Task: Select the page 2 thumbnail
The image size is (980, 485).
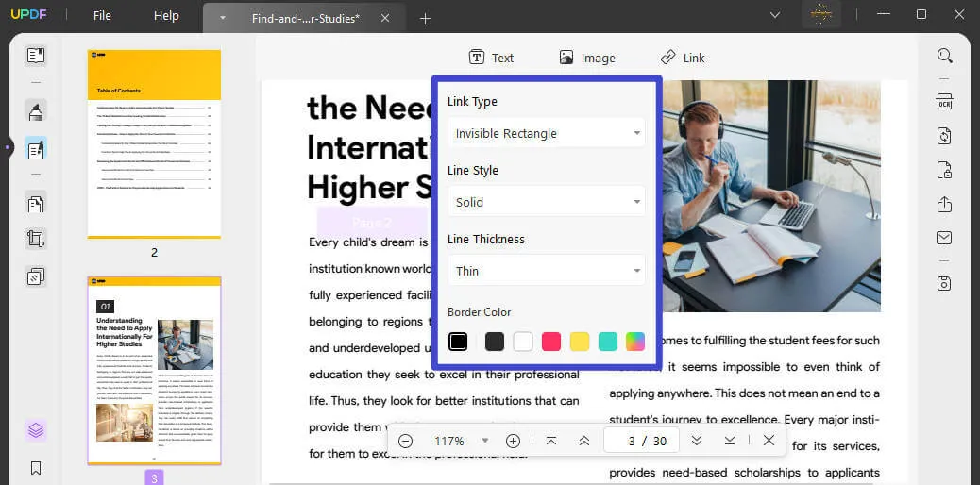Action: [154, 143]
